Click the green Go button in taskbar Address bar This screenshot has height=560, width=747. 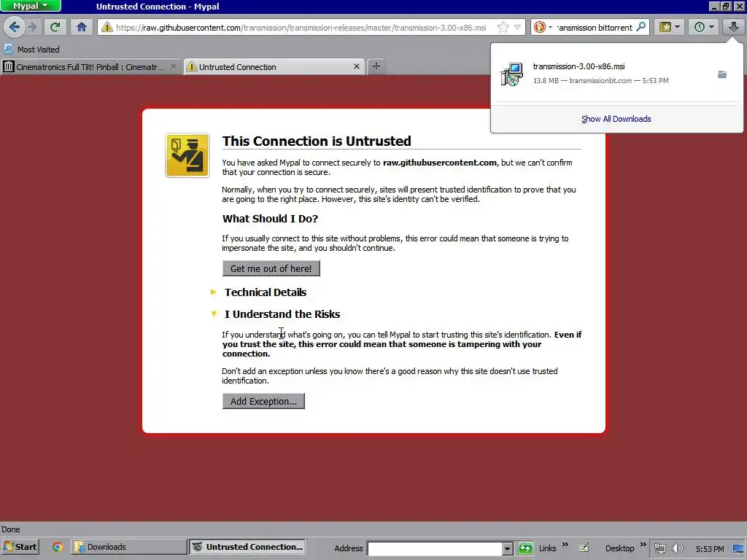pos(525,548)
